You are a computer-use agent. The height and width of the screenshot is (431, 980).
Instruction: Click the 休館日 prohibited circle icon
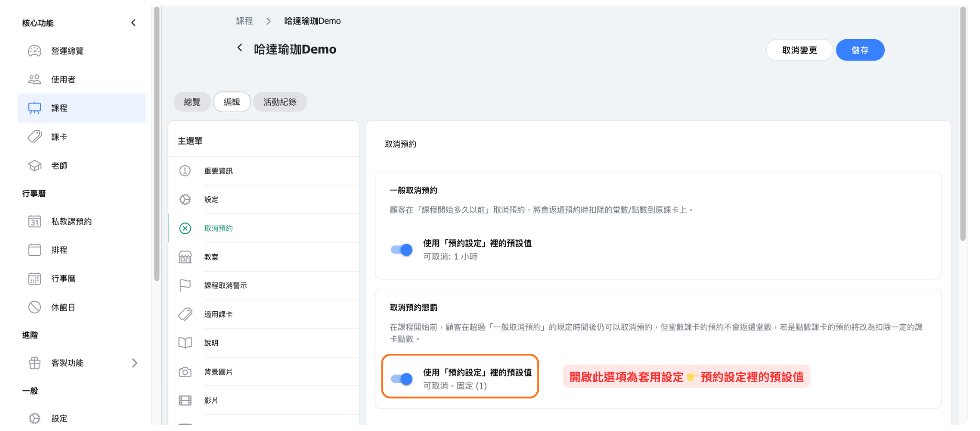(34, 307)
